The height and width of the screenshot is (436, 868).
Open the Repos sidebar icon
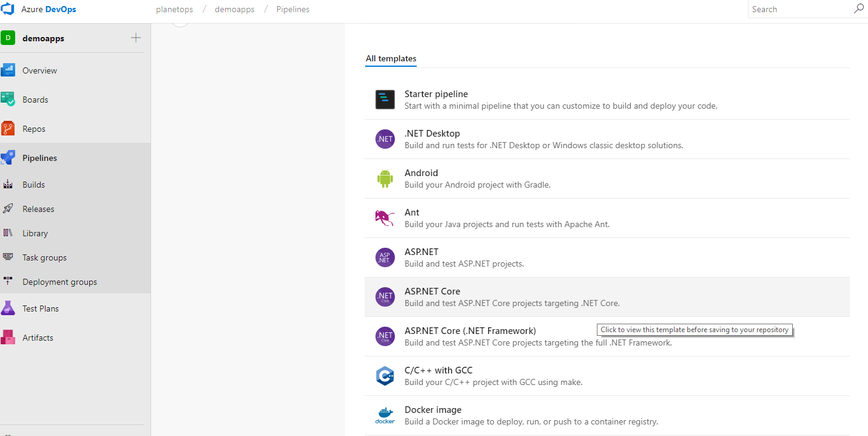tap(8, 129)
